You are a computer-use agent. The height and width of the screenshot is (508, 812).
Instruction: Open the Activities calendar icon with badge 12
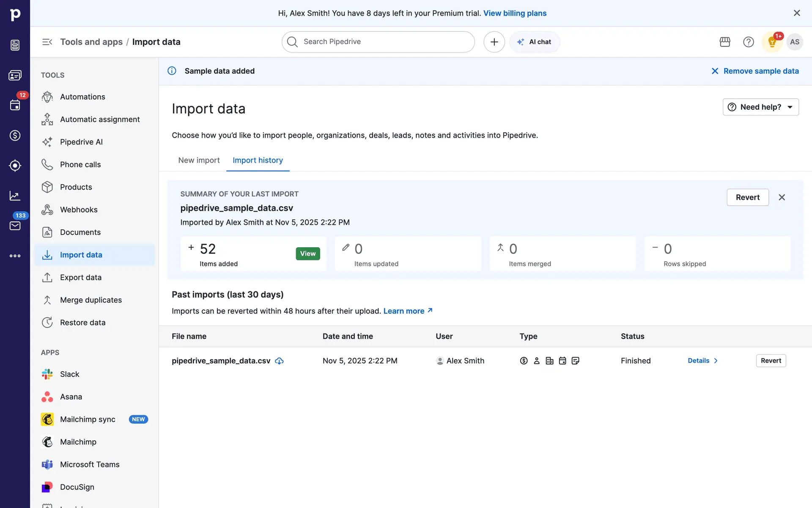click(15, 105)
